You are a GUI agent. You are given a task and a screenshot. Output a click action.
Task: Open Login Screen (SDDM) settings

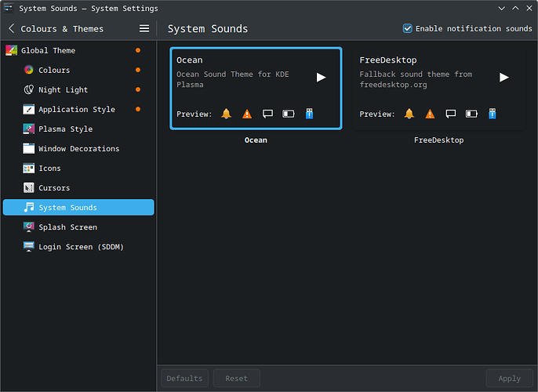(78, 247)
